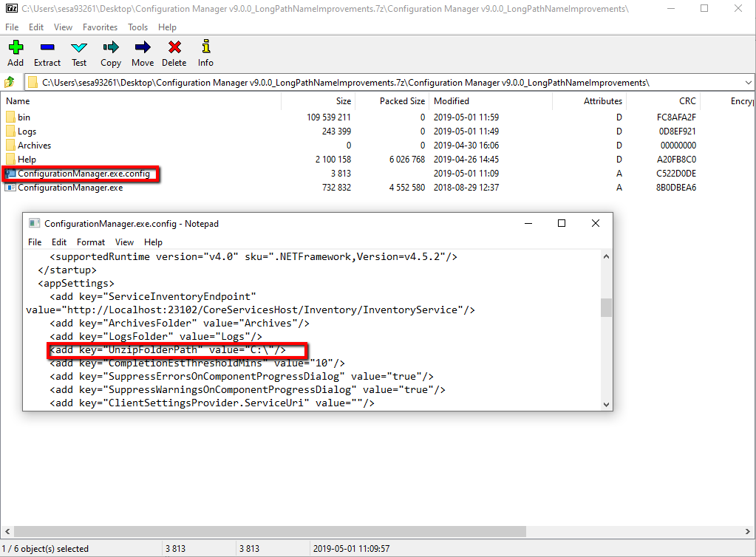The width and height of the screenshot is (756, 557).
Task: Click Notepad scroll down arrow
Action: [606, 404]
